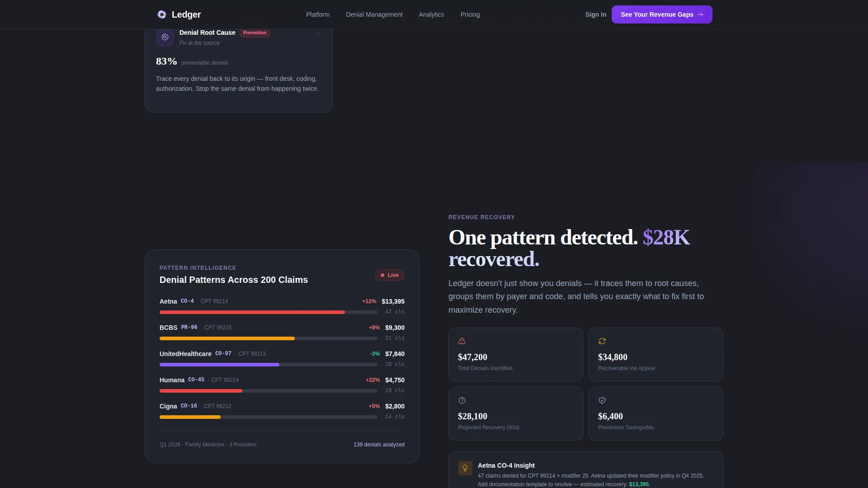868x488 pixels.
Task: Click the green $13,395 estimated recovery
Action: (639, 484)
